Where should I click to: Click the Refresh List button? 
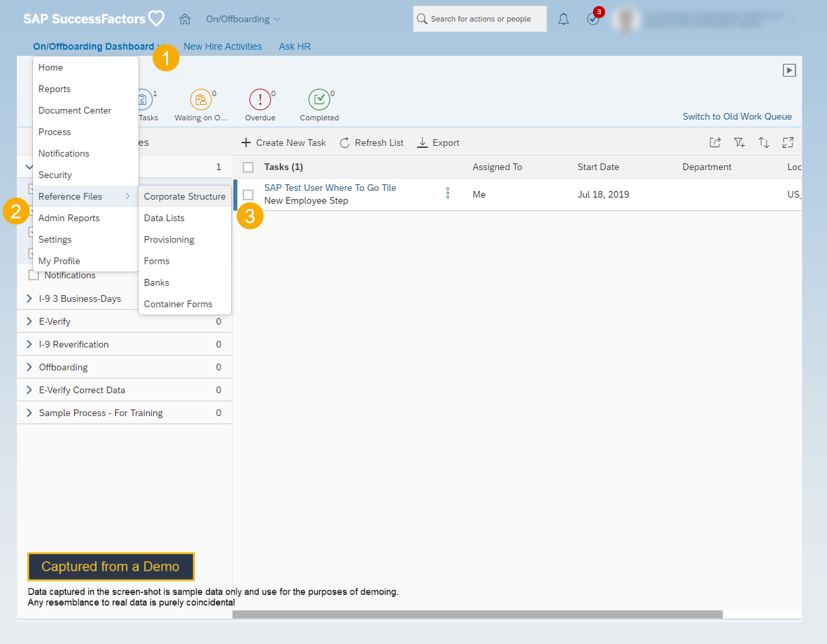click(372, 143)
